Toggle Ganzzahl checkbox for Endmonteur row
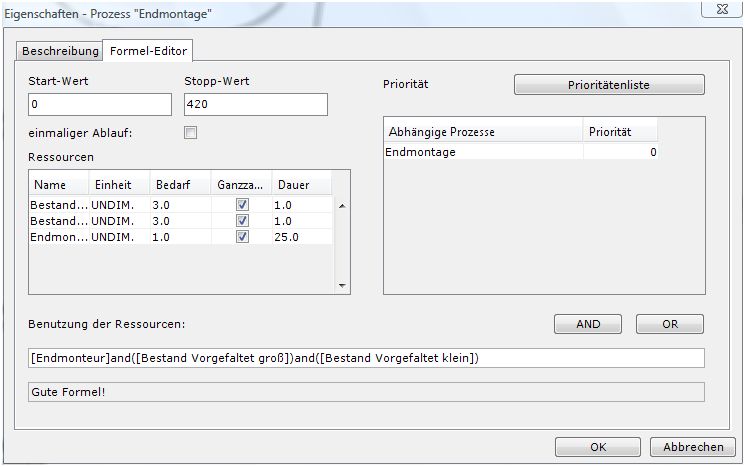Screen dimensions: 745x467 tap(241, 237)
